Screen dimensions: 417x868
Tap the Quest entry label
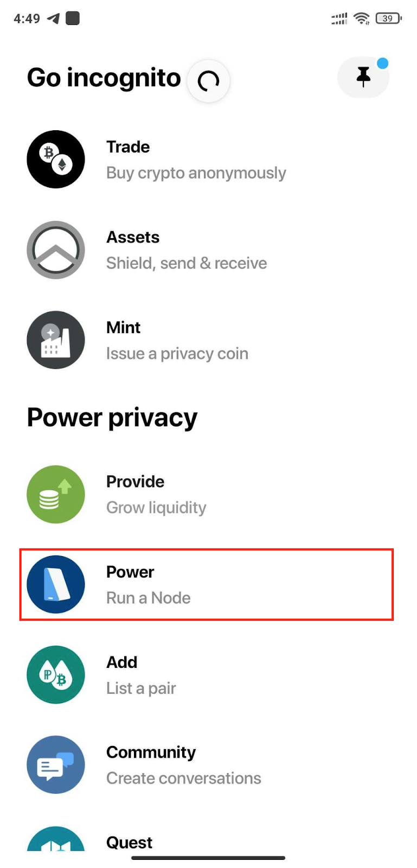[129, 842]
